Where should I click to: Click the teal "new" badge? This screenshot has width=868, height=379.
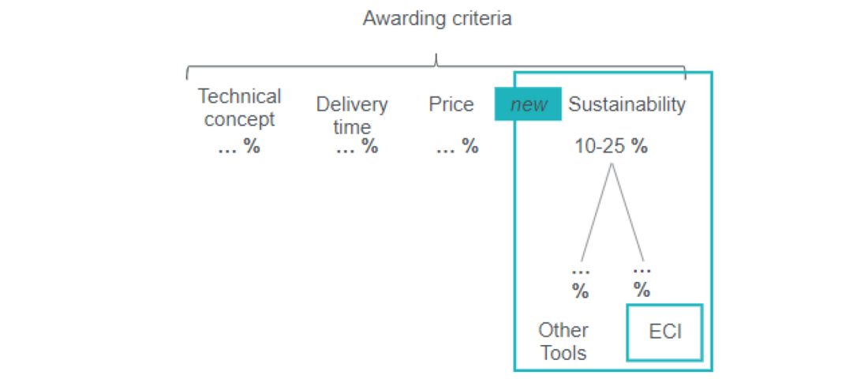pyautogui.click(x=528, y=104)
